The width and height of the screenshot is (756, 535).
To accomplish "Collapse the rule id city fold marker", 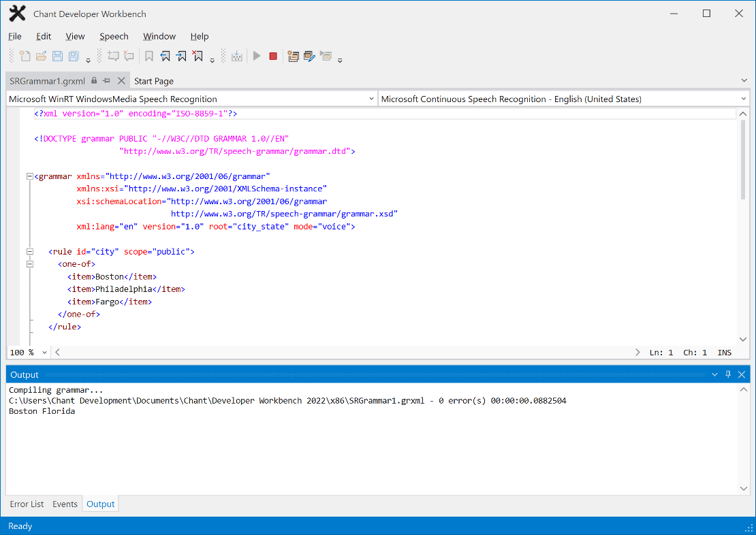I will (30, 252).
